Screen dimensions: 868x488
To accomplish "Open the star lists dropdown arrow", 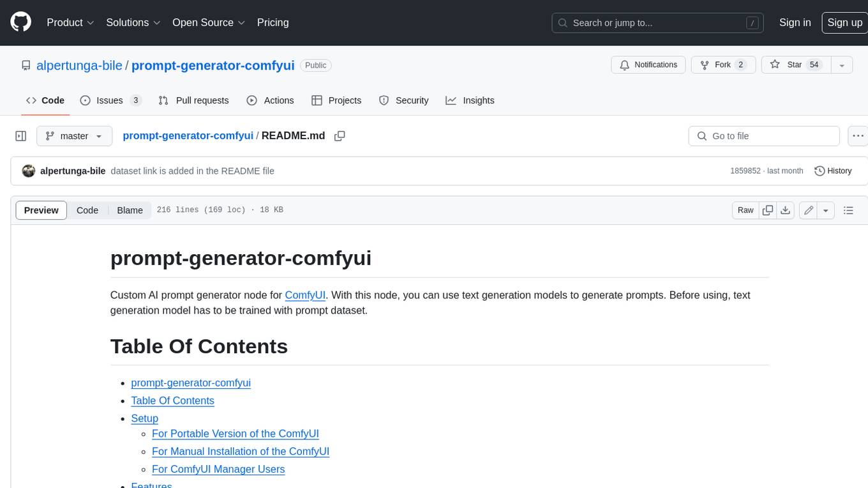I will coord(842,65).
